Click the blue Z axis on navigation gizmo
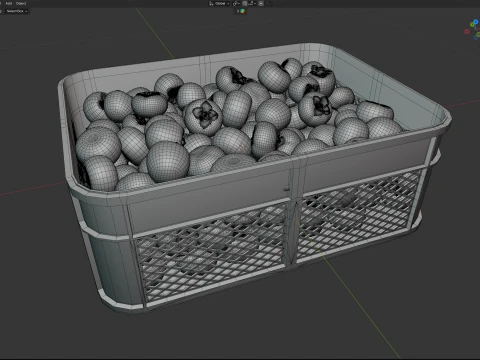480x360 pixels. tap(476, 22)
